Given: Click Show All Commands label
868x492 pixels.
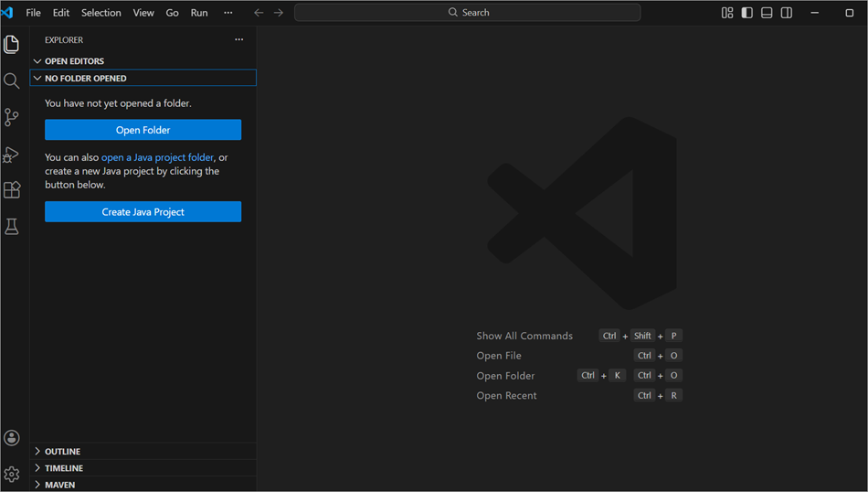Looking at the screenshot, I should [524, 336].
